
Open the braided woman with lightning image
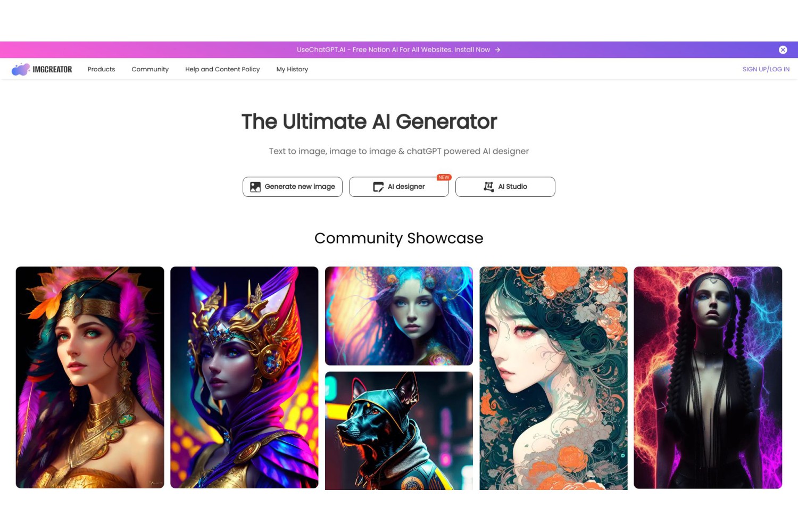708,377
